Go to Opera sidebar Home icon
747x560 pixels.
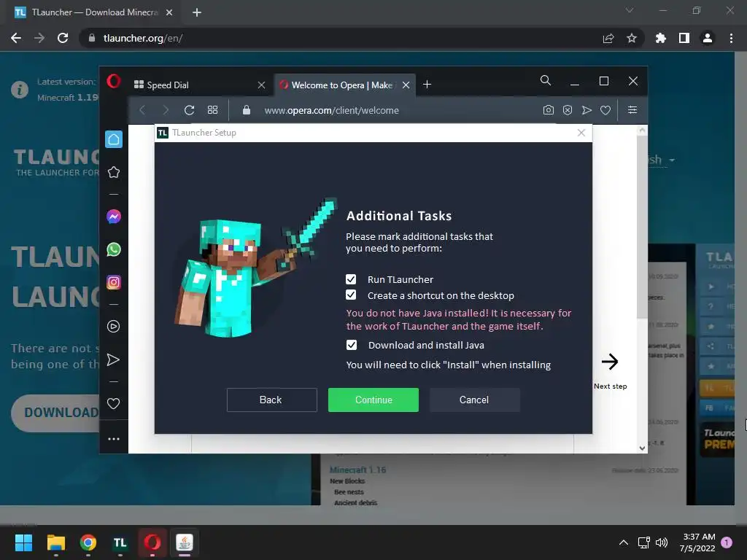tap(113, 139)
